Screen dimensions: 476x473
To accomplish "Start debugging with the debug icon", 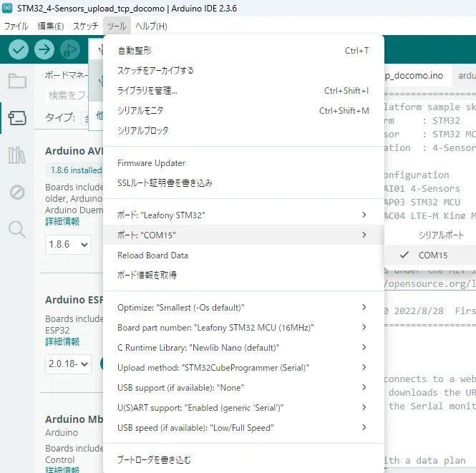I will [x=69, y=49].
